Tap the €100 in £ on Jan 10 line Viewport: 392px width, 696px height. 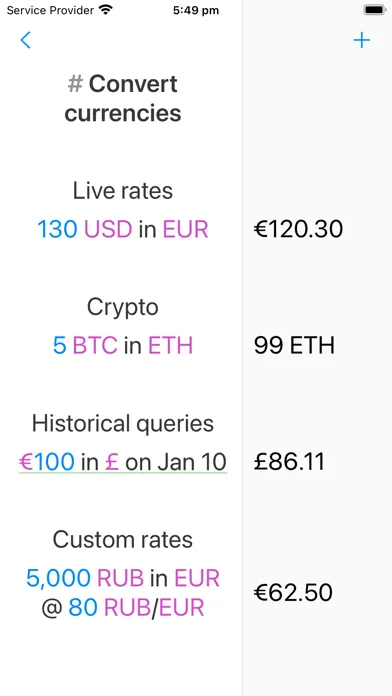[x=123, y=462]
